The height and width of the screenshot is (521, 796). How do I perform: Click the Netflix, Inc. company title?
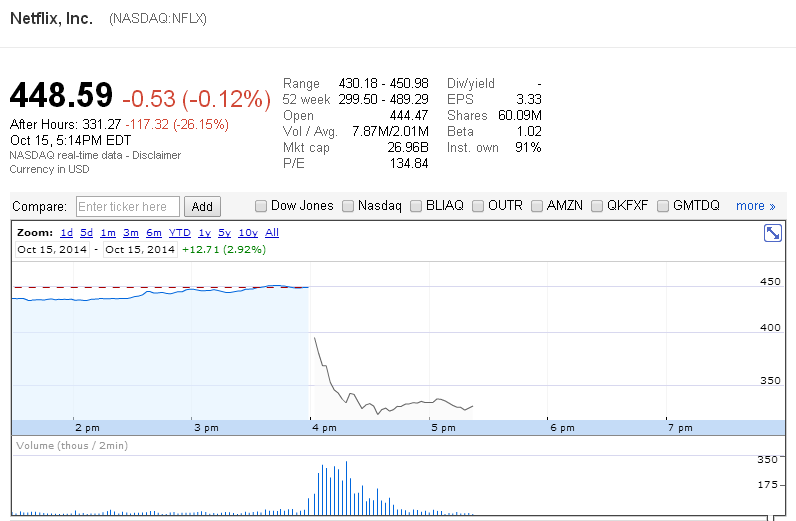(x=51, y=18)
